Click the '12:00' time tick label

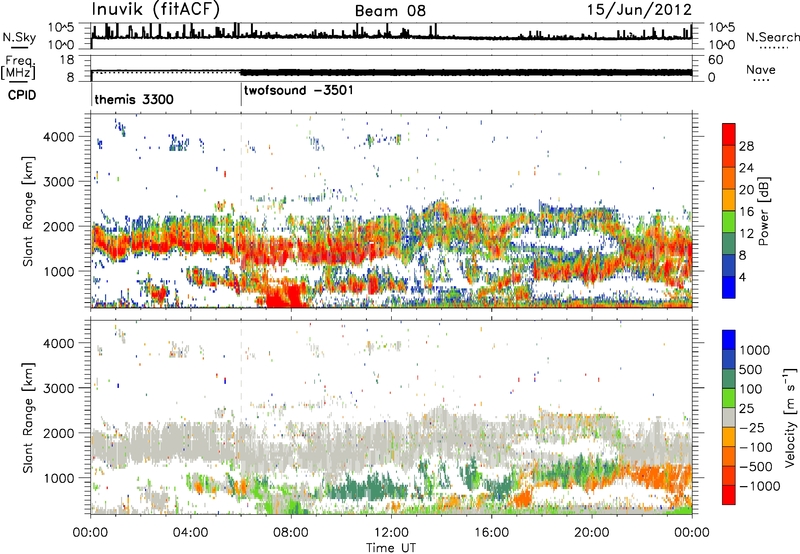(391, 533)
